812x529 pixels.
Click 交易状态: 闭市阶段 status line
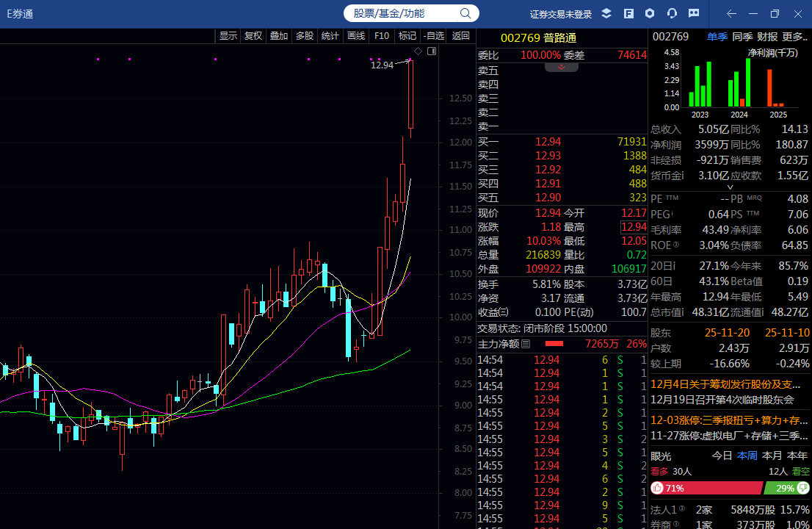point(542,328)
